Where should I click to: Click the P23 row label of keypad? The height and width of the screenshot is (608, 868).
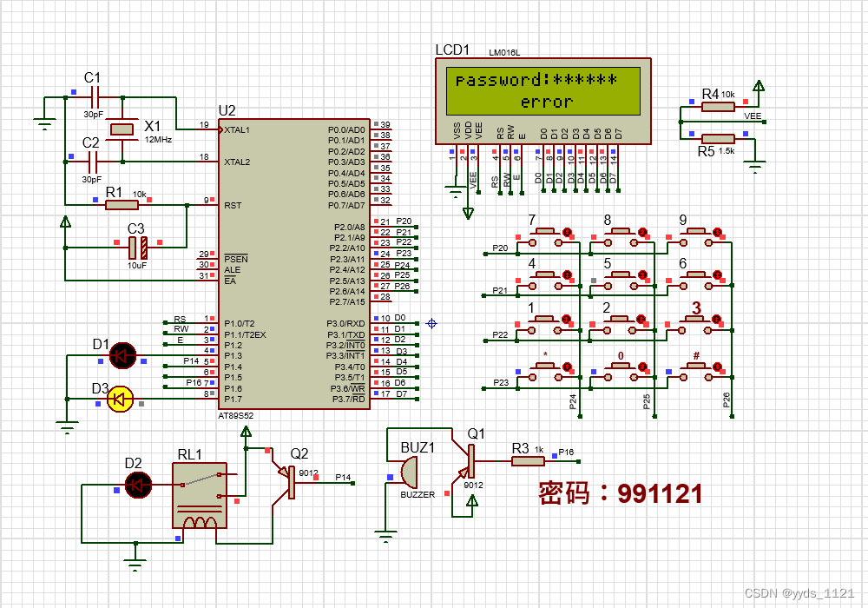click(x=501, y=382)
